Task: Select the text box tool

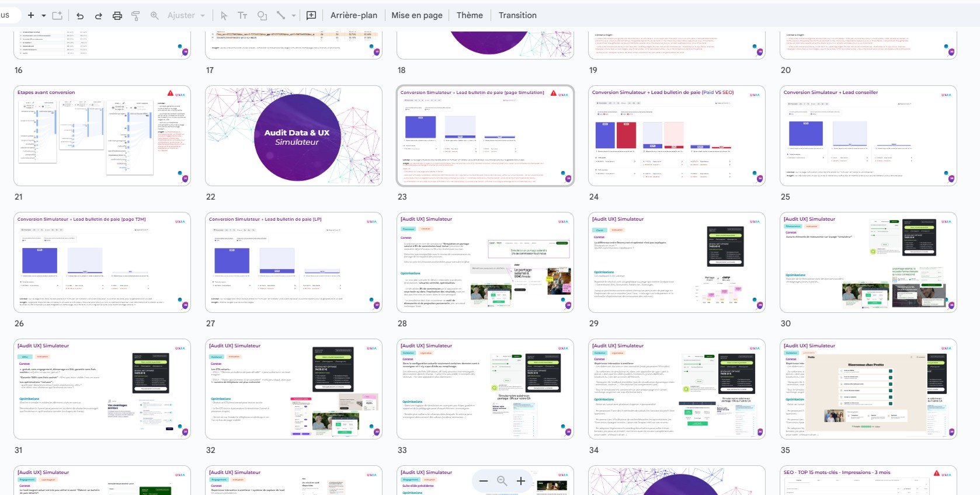Action: pos(242,16)
